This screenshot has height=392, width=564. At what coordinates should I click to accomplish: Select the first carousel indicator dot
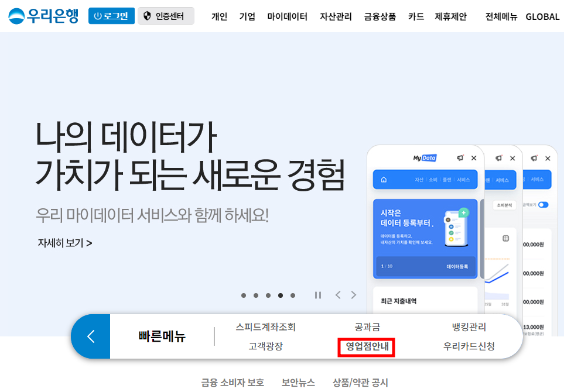244,295
